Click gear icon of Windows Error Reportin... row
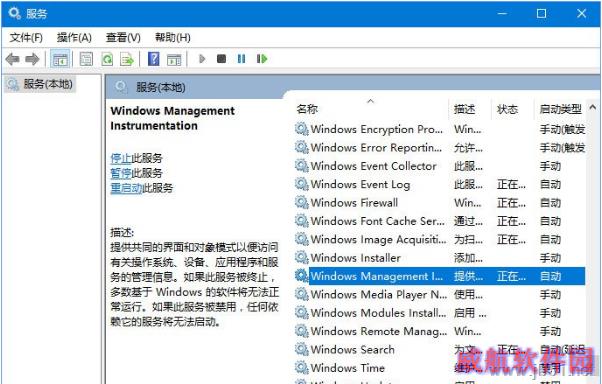 302,147
